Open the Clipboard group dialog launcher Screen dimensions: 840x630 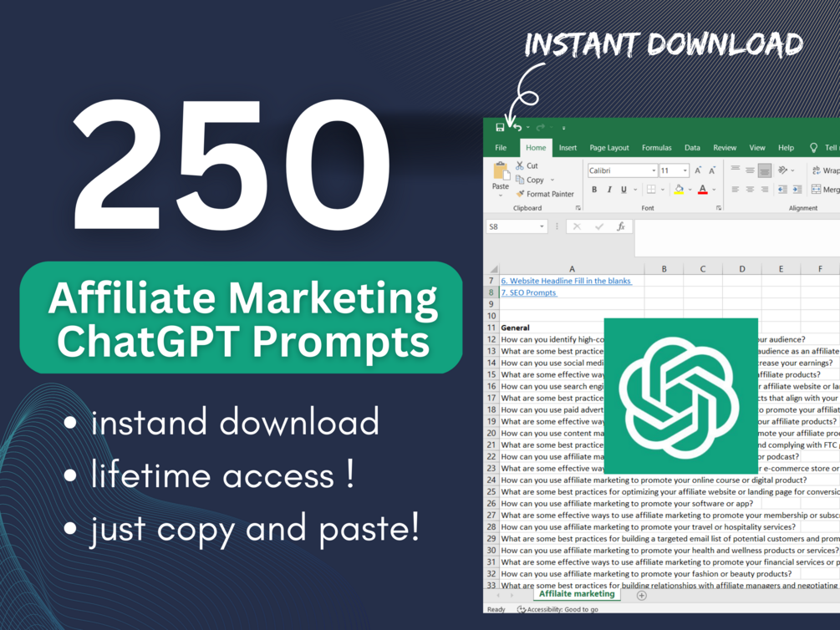pyautogui.click(x=578, y=208)
